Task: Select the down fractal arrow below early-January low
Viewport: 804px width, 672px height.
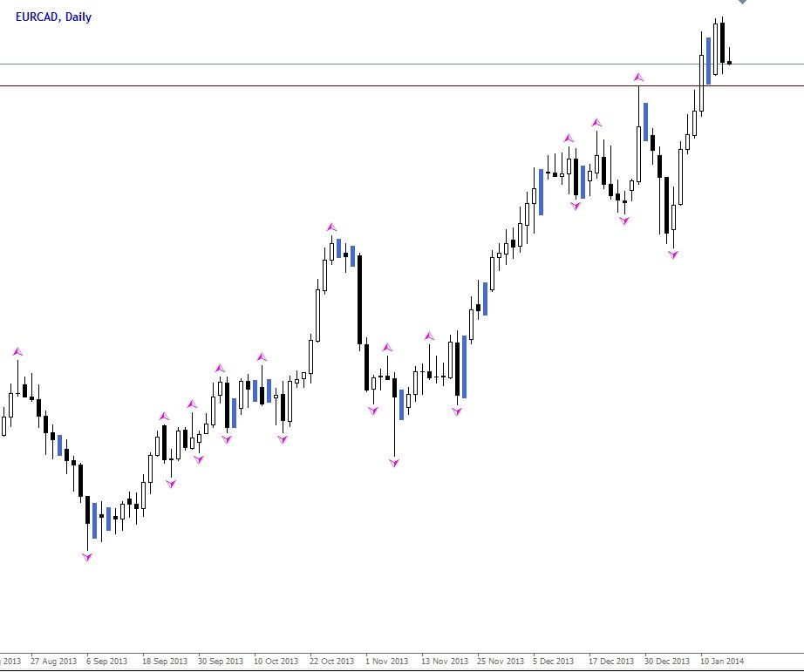Action: pyautogui.click(x=673, y=255)
